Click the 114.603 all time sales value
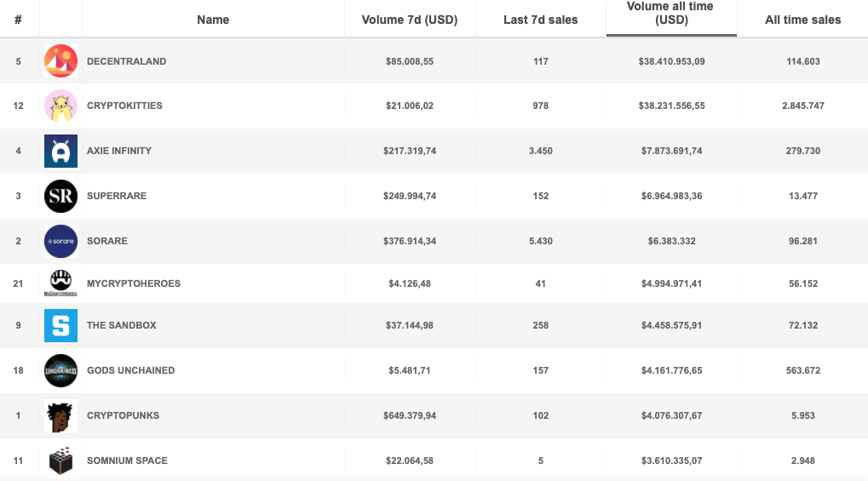The image size is (868, 481). 803,61
